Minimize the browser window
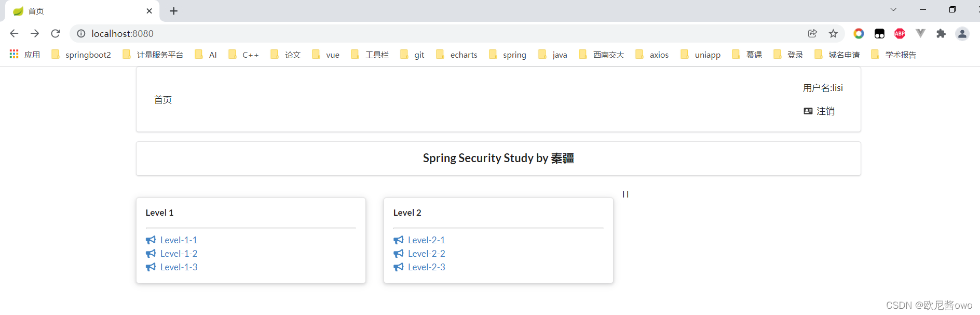Image resolution: width=980 pixels, height=315 pixels. (923, 9)
